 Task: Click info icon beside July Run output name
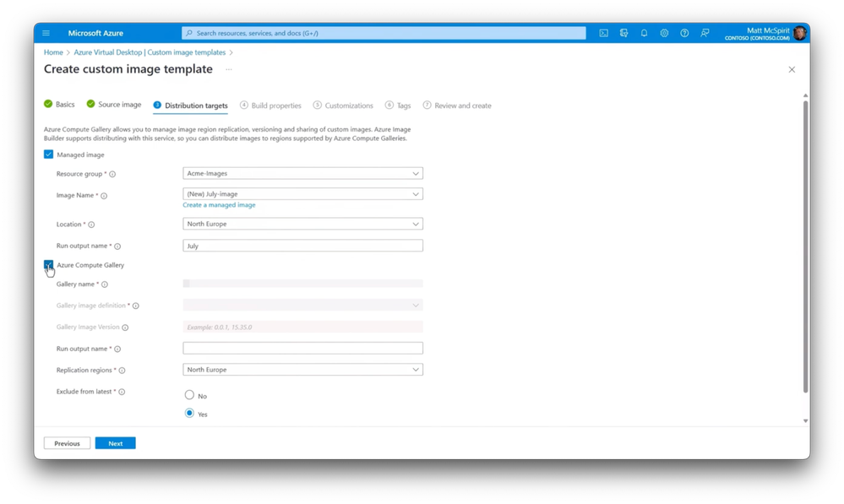117,247
